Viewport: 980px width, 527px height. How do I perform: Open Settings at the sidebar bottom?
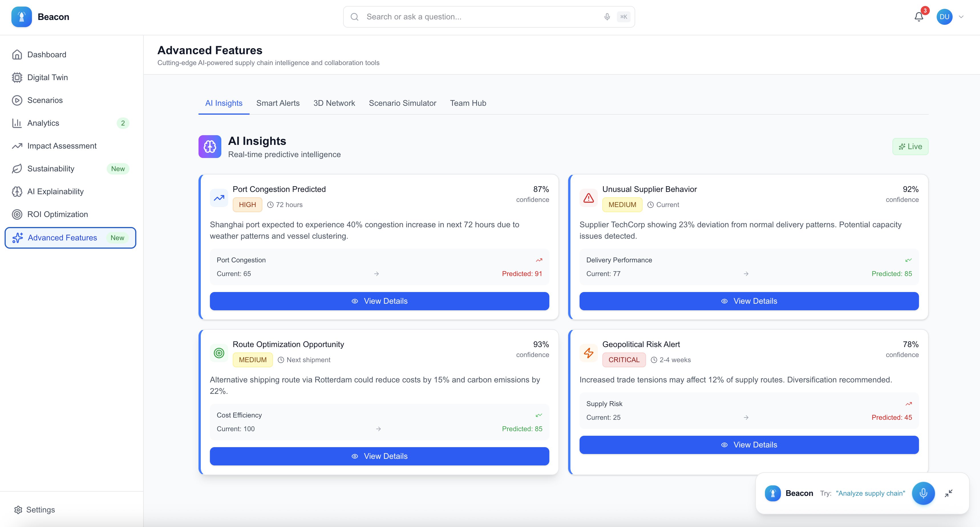40,510
